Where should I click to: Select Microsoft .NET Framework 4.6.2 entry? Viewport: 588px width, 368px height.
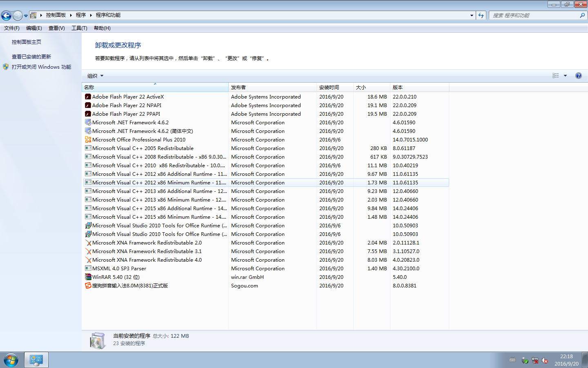point(266,123)
